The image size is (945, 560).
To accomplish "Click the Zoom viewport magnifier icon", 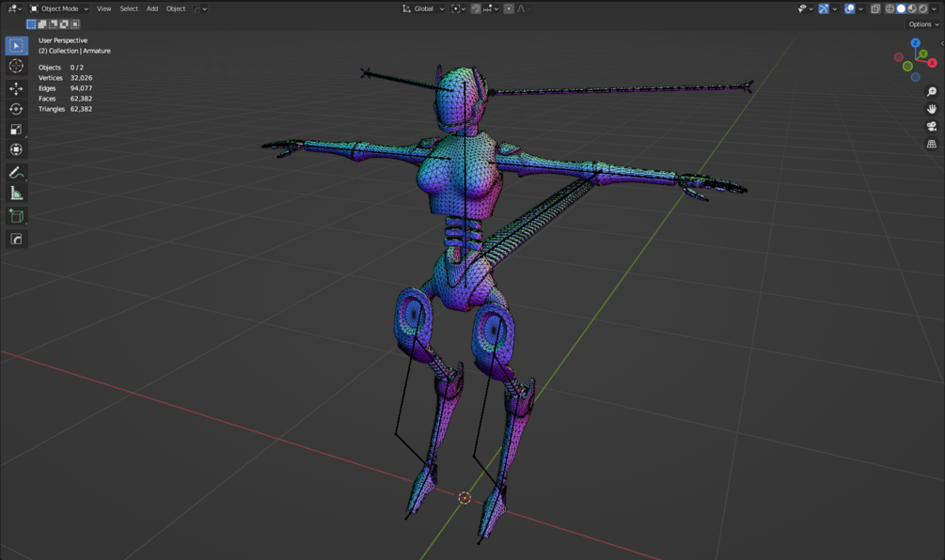I will click(931, 91).
